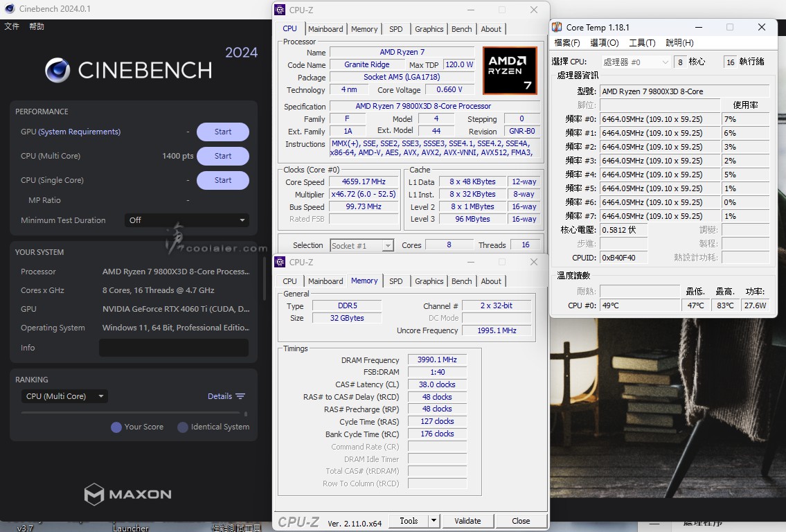Click the 176 clocks bank cycle value

[x=437, y=434]
